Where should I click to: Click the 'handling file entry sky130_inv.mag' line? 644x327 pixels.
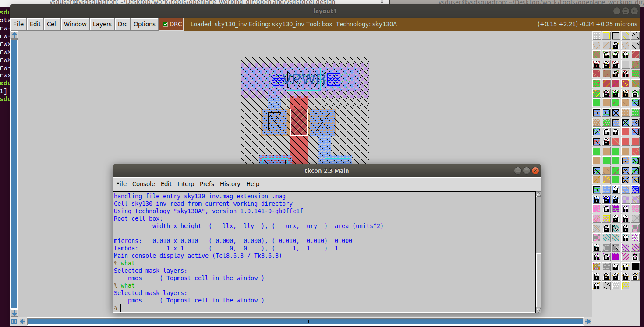point(200,196)
